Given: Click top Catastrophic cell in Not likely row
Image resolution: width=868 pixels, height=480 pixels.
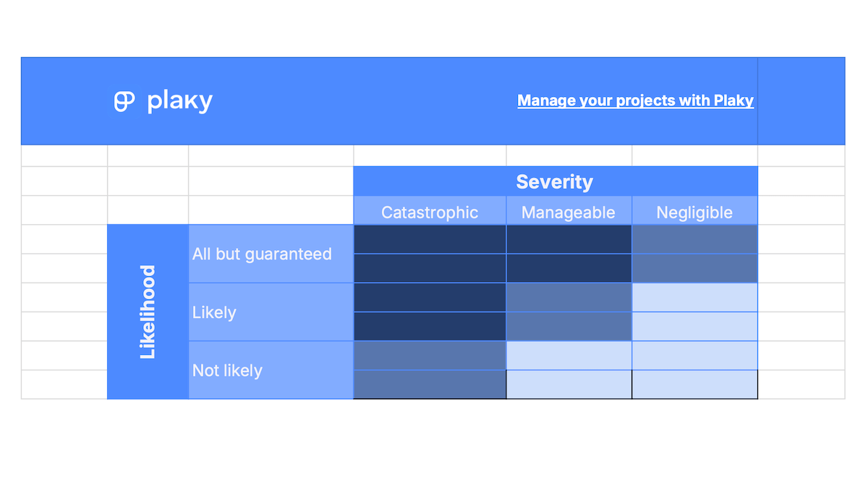Looking at the screenshot, I should (x=430, y=355).
